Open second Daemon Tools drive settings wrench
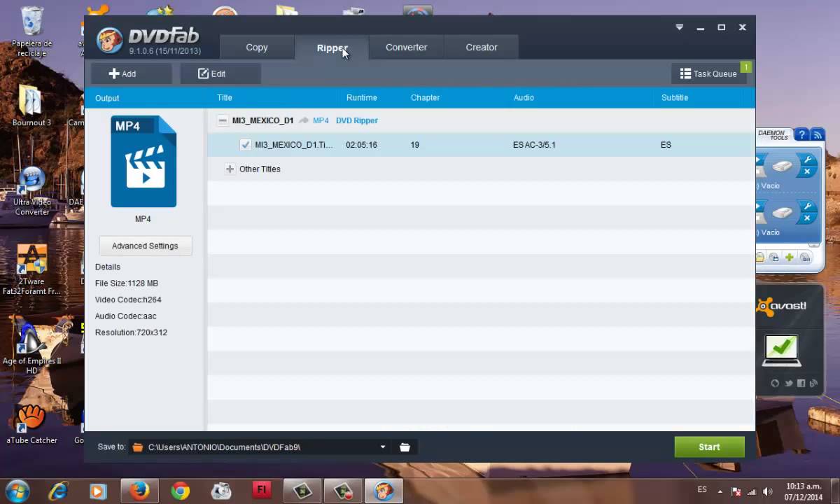Screen dimensions: 840x504 click(806, 206)
